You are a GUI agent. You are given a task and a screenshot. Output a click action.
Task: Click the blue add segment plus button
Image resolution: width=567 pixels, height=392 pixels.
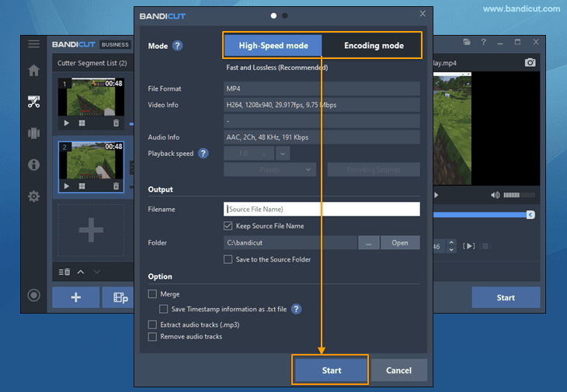click(76, 297)
